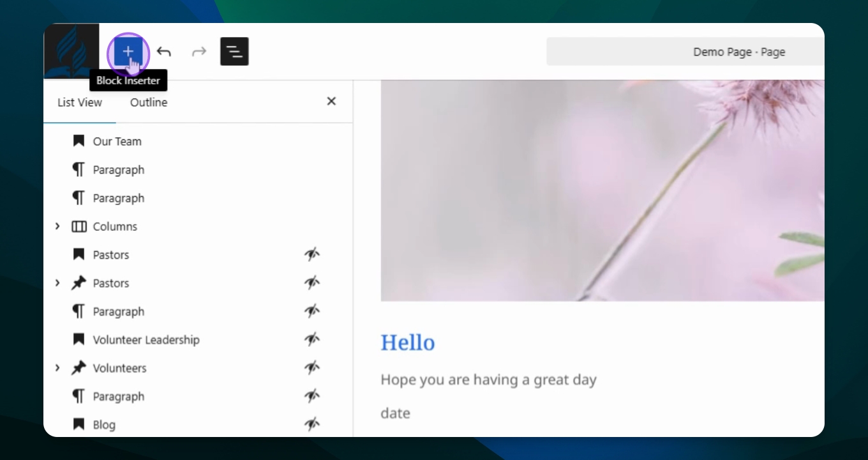Click the Undo arrow in toolbar
Screen dimensions: 868x460
pyautogui.click(x=164, y=52)
